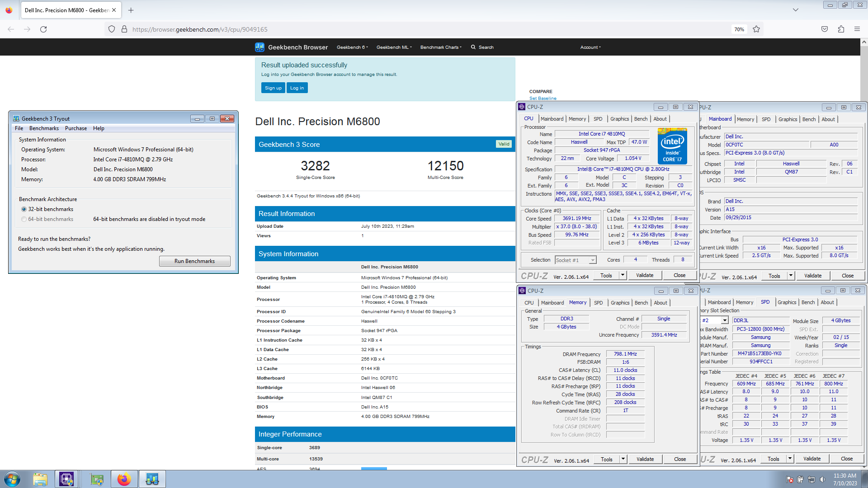Close the Dell Precision M6800 tab
The width and height of the screenshot is (868, 488).
coord(114,10)
